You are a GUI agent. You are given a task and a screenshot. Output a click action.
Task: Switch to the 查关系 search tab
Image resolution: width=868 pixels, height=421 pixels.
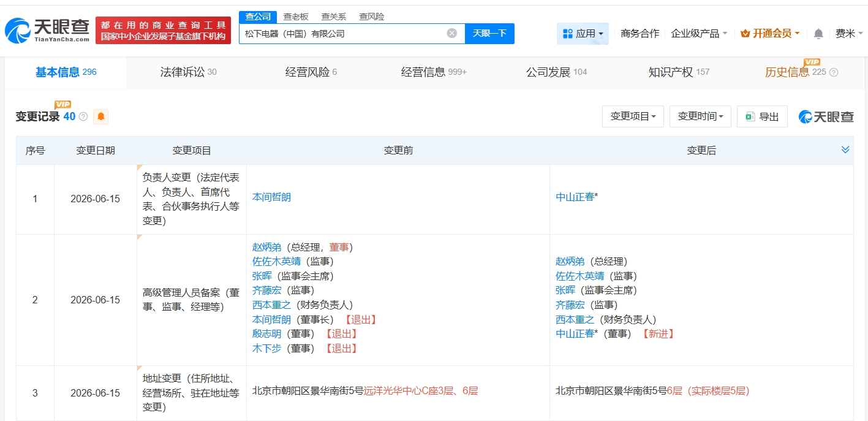[x=334, y=17]
